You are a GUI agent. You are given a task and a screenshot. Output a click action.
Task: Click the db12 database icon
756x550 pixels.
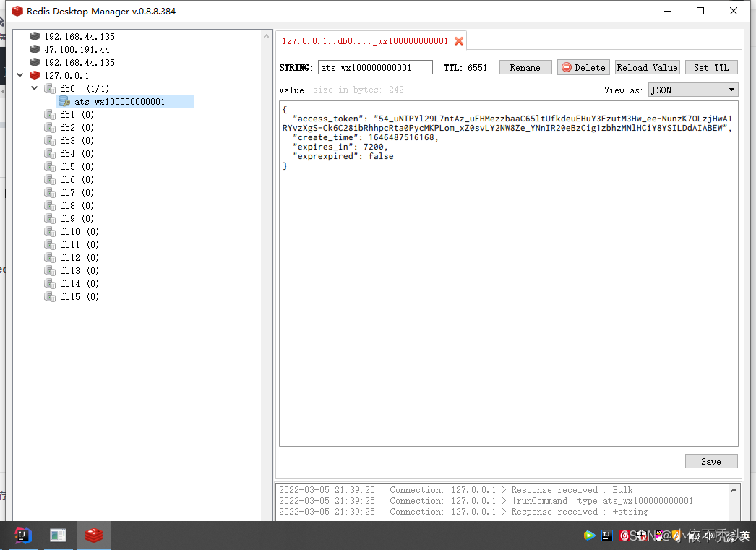(x=50, y=257)
